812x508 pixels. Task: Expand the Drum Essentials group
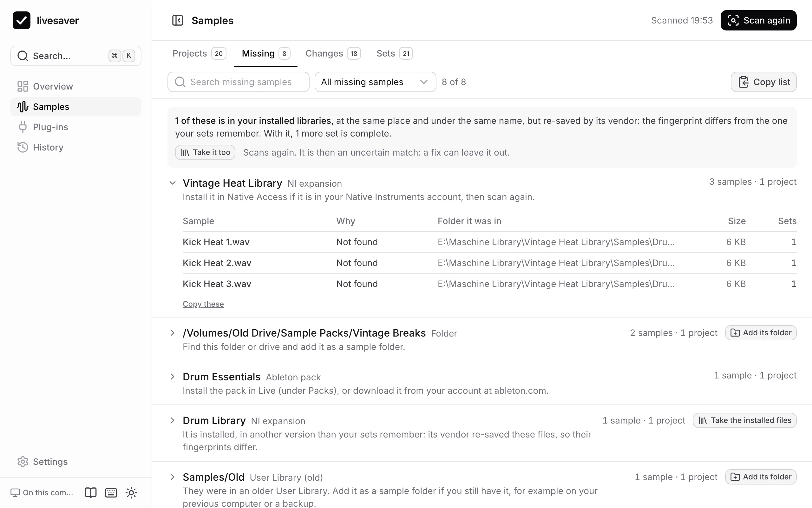173,377
